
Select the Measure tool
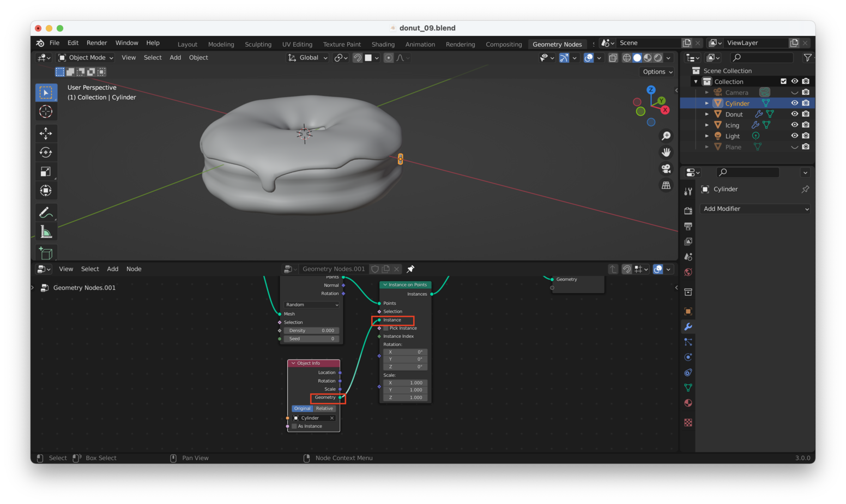pyautogui.click(x=46, y=233)
